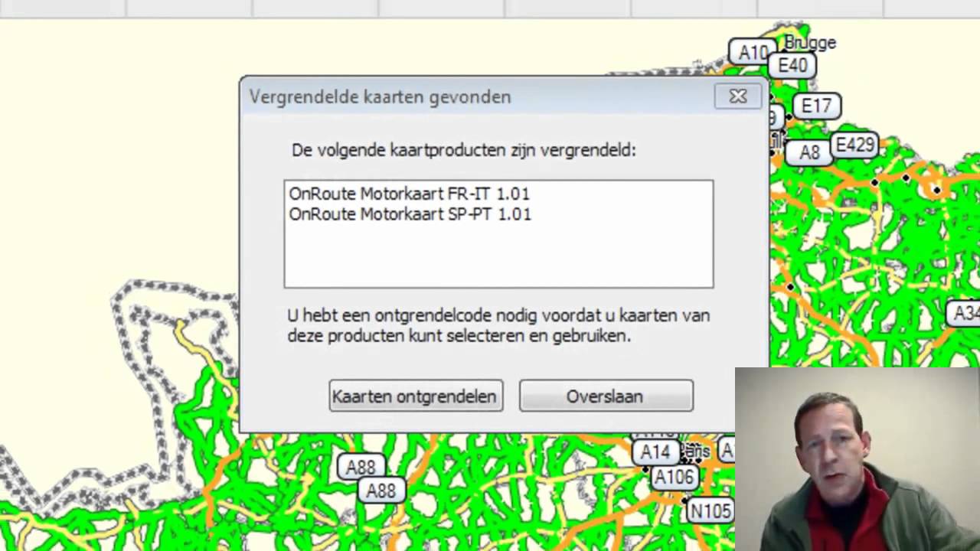Screen dimensions: 980x551
Task: Click the E17 road shield
Action: coord(816,106)
